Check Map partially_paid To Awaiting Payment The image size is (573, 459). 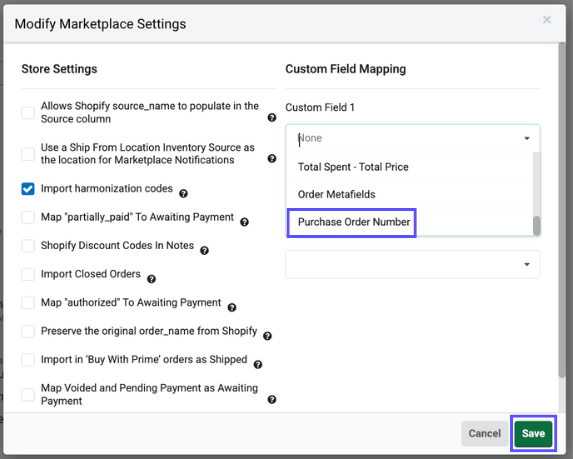[28, 217]
